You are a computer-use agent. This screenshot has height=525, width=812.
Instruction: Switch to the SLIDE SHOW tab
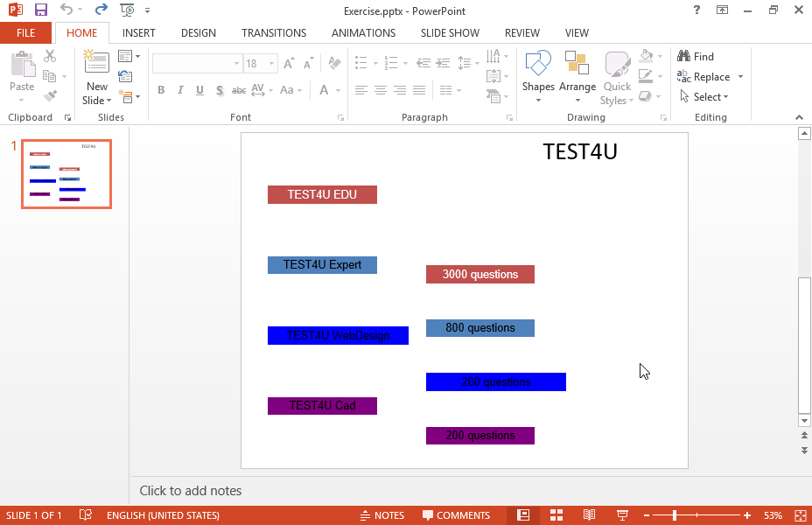pyautogui.click(x=450, y=33)
